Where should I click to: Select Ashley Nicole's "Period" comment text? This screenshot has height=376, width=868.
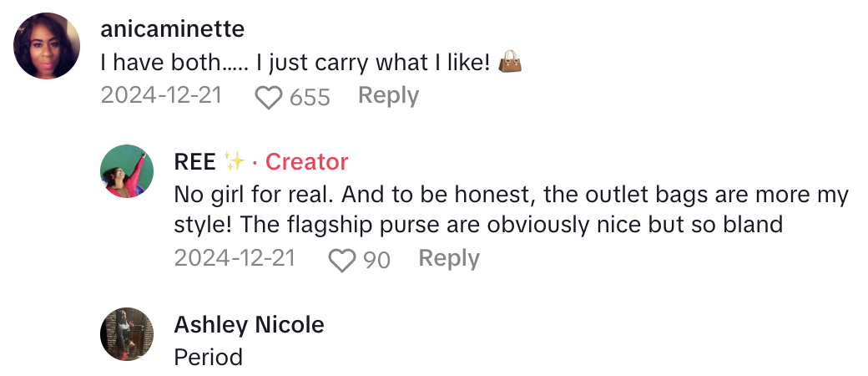[208, 358]
